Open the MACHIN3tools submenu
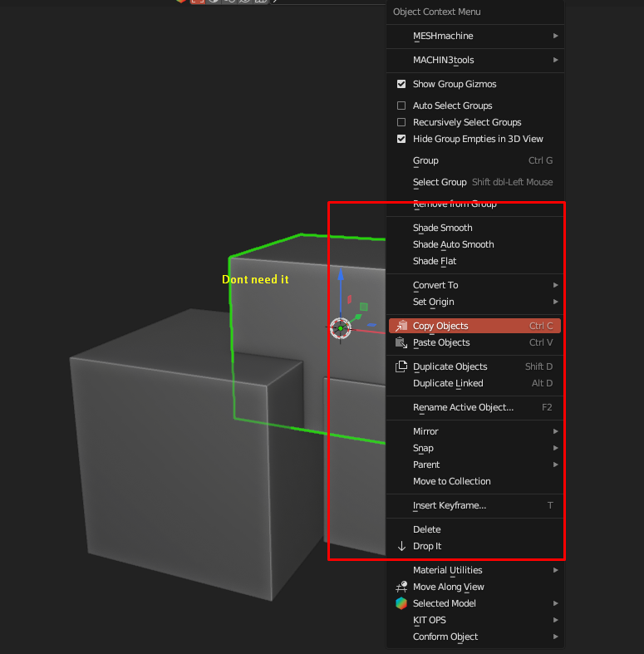The image size is (644, 654). click(475, 60)
